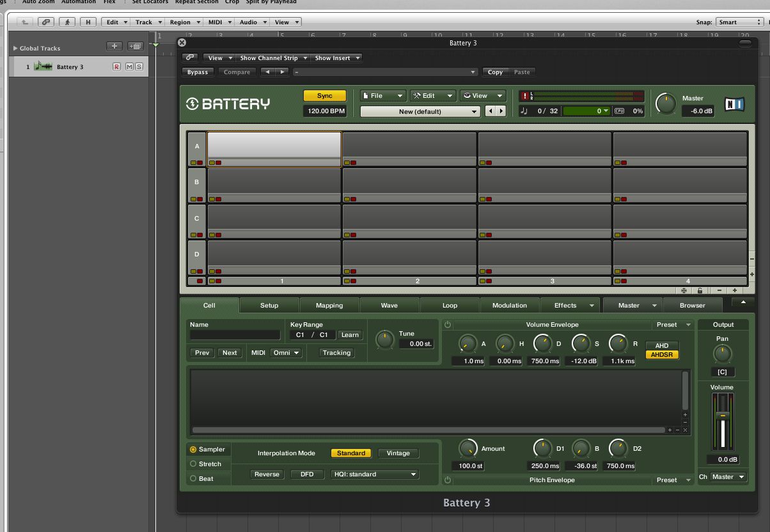770x532 pixels.
Task: Toggle the Pitch Envelope power button
Action: [448, 480]
